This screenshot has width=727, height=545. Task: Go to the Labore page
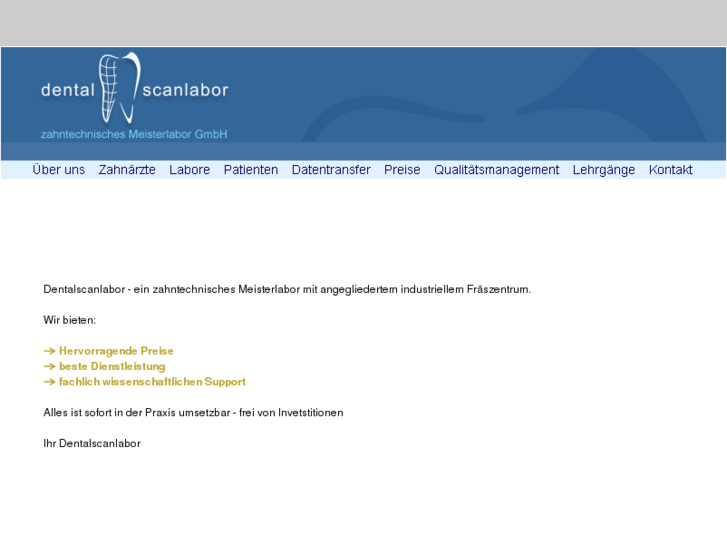pyautogui.click(x=190, y=170)
